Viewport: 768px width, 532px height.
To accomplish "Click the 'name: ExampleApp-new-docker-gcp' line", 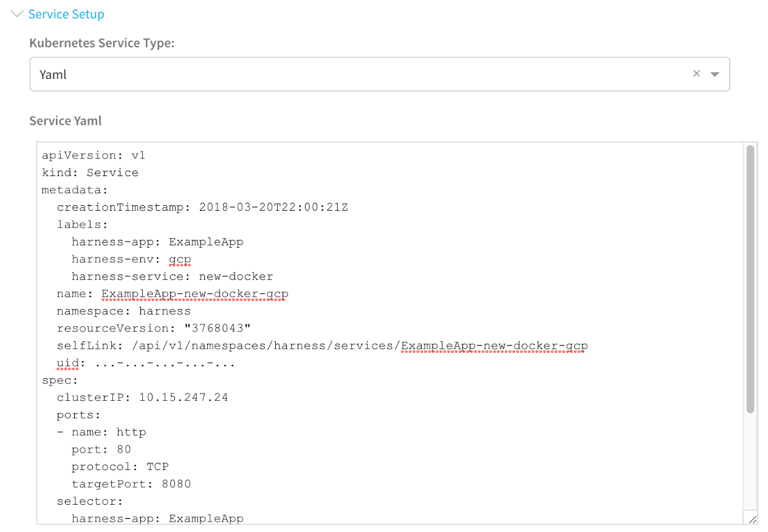I will point(173,294).
